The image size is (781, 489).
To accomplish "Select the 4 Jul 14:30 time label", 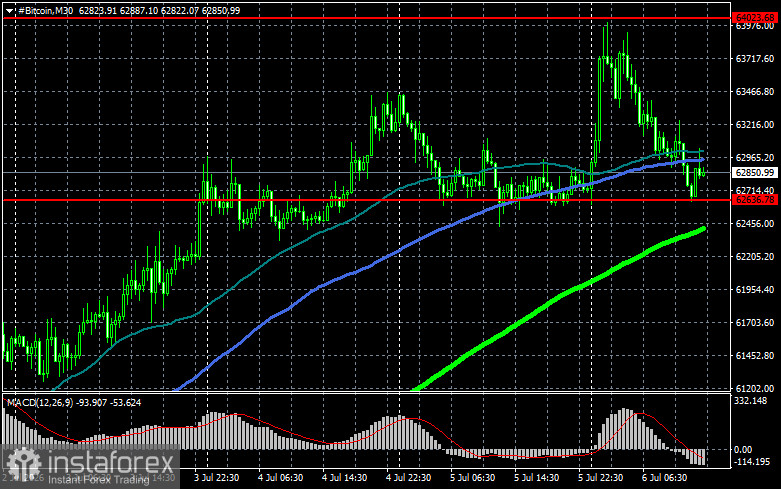I will (345, 478).
